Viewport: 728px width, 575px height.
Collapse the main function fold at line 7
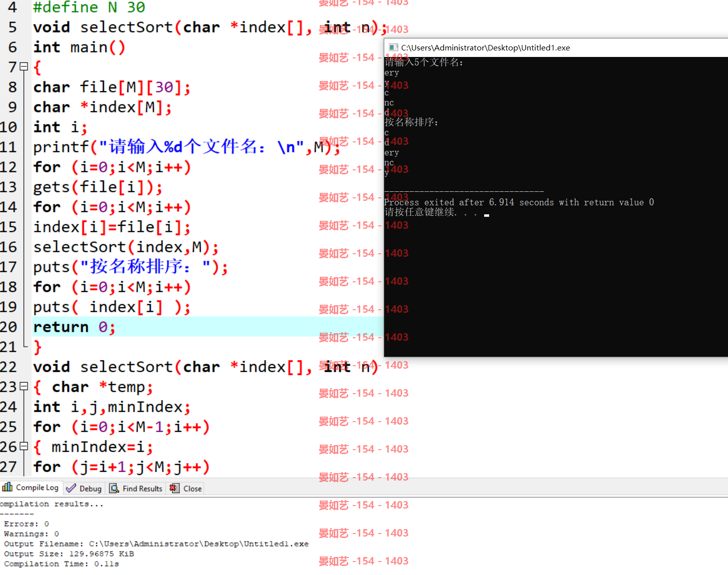click(23, 66)
